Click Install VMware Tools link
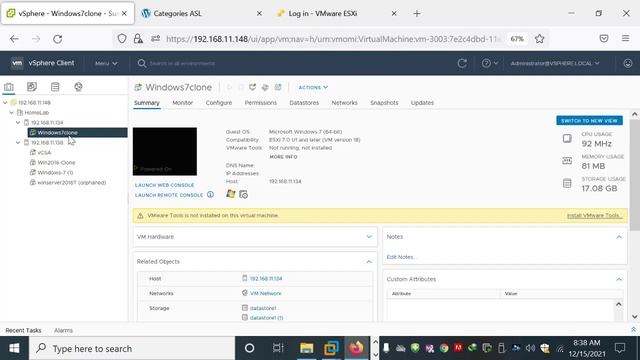Image resolution: width=640 pixels, height=360 pixels. coord(594,216)
